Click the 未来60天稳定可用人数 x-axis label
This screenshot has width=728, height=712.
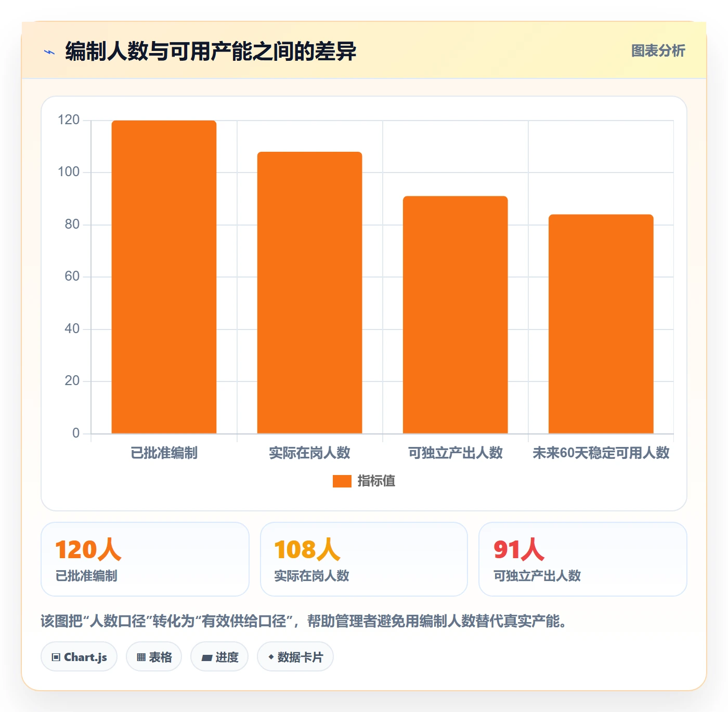[601, 453]
